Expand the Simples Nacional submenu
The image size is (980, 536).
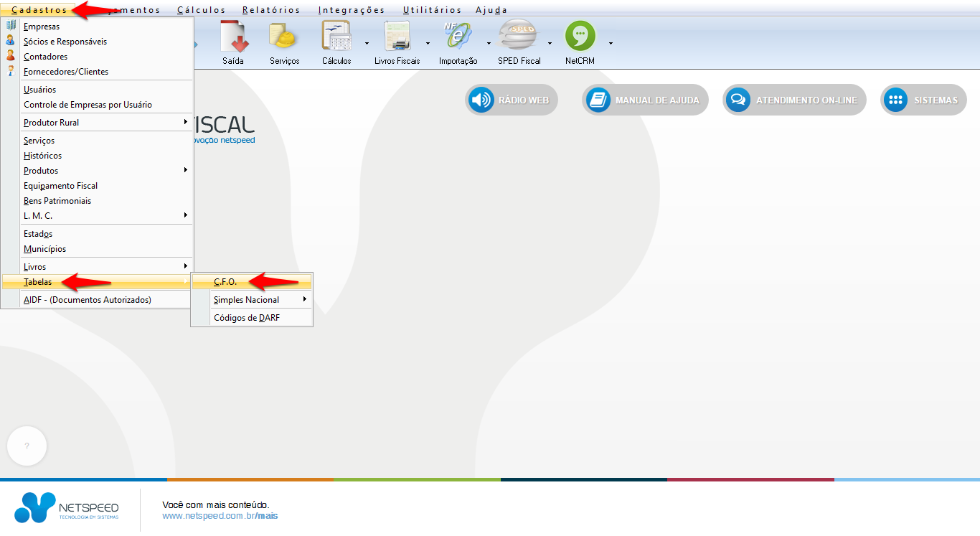tap(252, 299)
